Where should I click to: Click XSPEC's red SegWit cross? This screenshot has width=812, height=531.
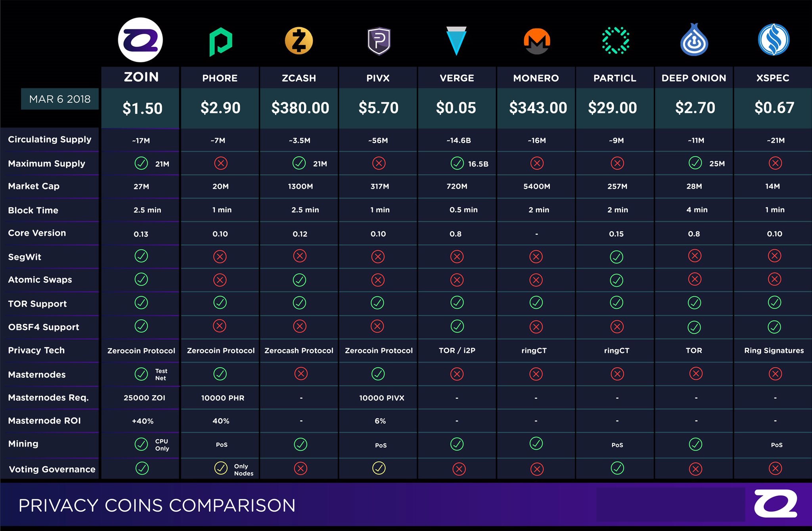click(774, 256)
